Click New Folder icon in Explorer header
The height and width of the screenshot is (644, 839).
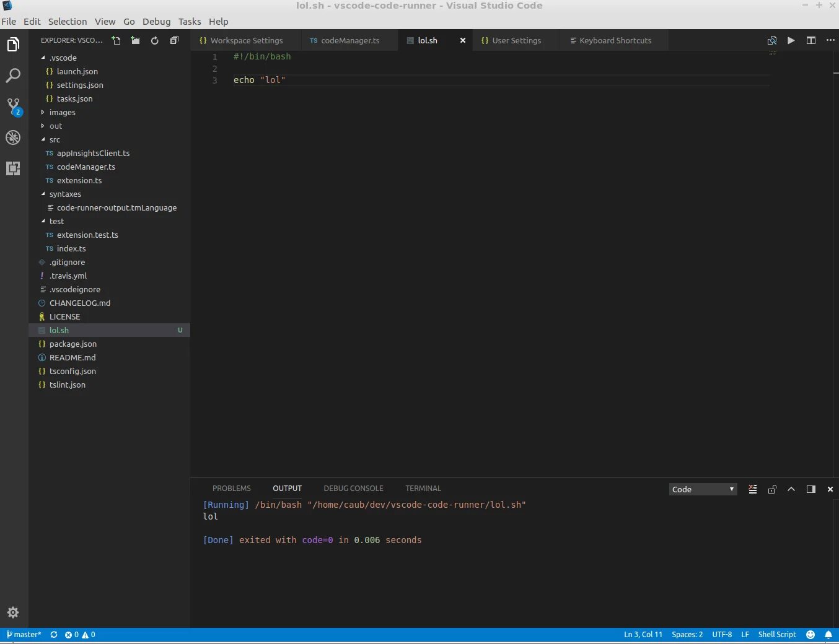point(135,40)
